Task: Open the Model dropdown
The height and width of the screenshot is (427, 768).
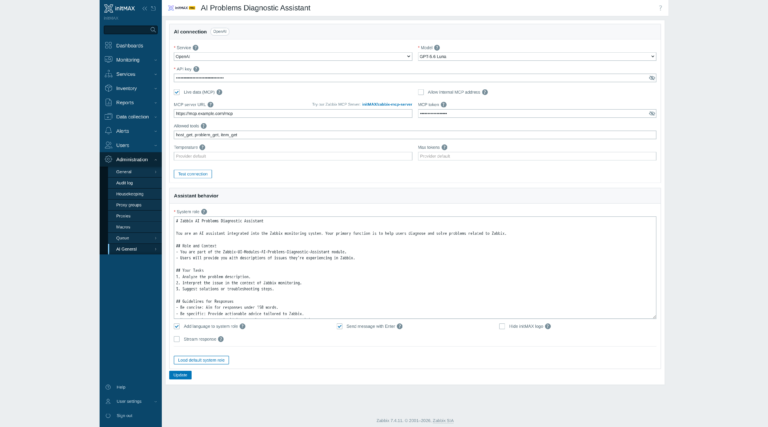Action: tap(537, 57)
